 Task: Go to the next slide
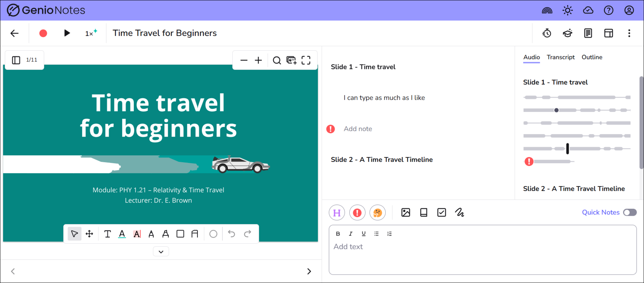(x=309, y=271)
